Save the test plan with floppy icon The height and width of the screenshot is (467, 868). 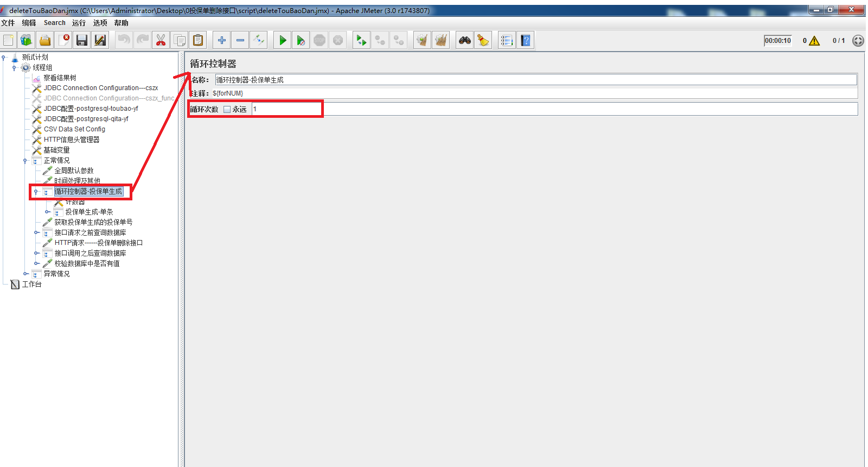82,40
